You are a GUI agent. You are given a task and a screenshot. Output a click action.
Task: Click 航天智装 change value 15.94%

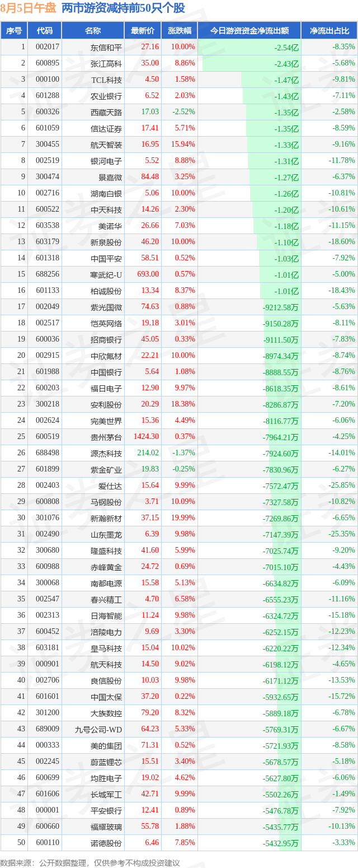pyautogui.click(x=183, y=144)
